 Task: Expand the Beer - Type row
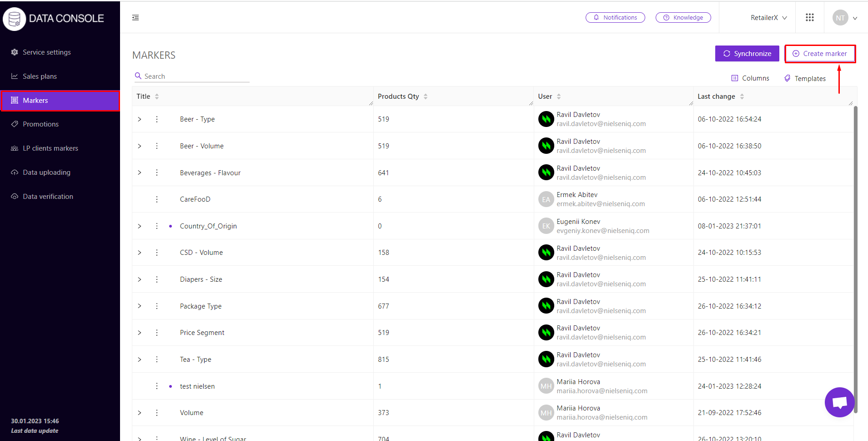tap(140, 119)
